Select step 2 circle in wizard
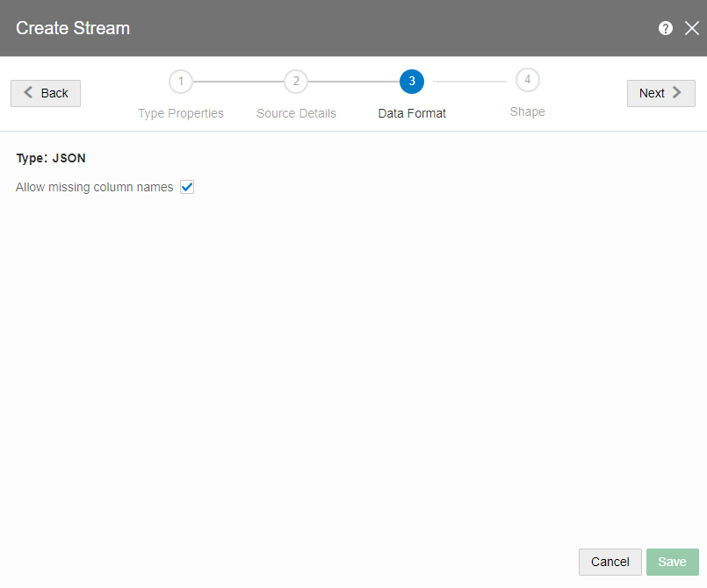 296,82
